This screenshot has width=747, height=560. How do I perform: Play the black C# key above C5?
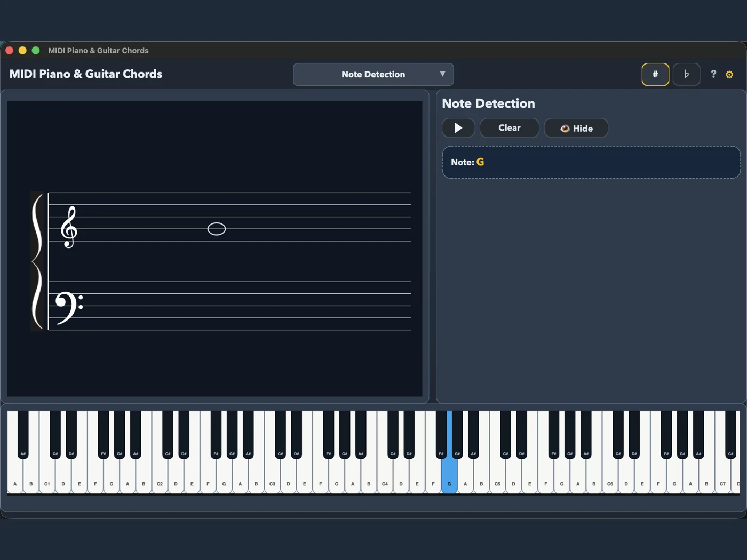(505, 435)
